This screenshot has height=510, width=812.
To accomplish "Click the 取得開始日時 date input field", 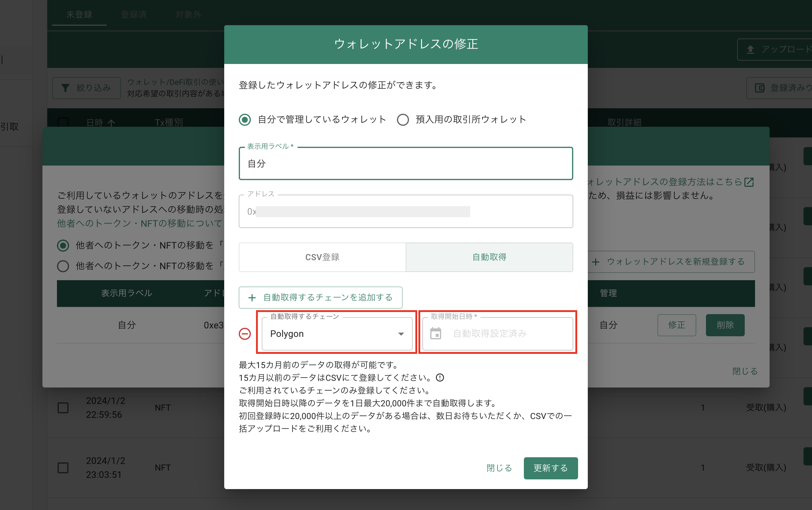I will click(x=498, y=334).
